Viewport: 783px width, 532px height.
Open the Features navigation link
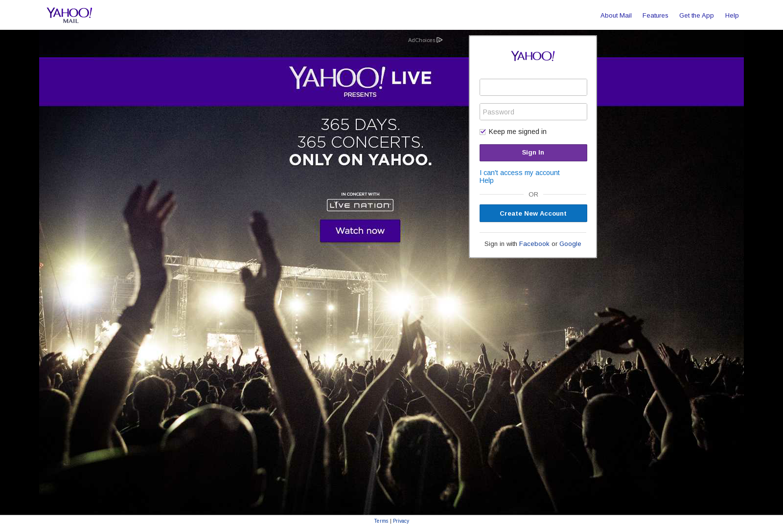pyautogui.click(x=655, y=16)
